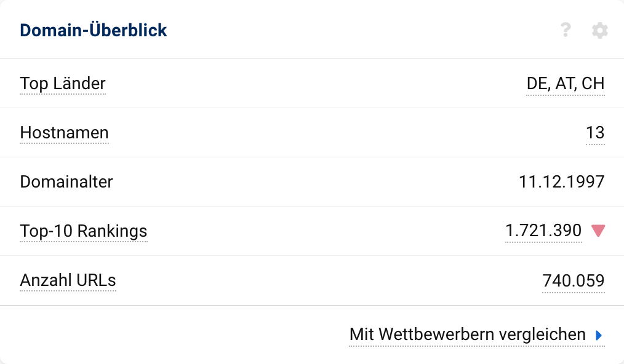Open the Domain-Überblick settings gear

[x=599, y=30]
